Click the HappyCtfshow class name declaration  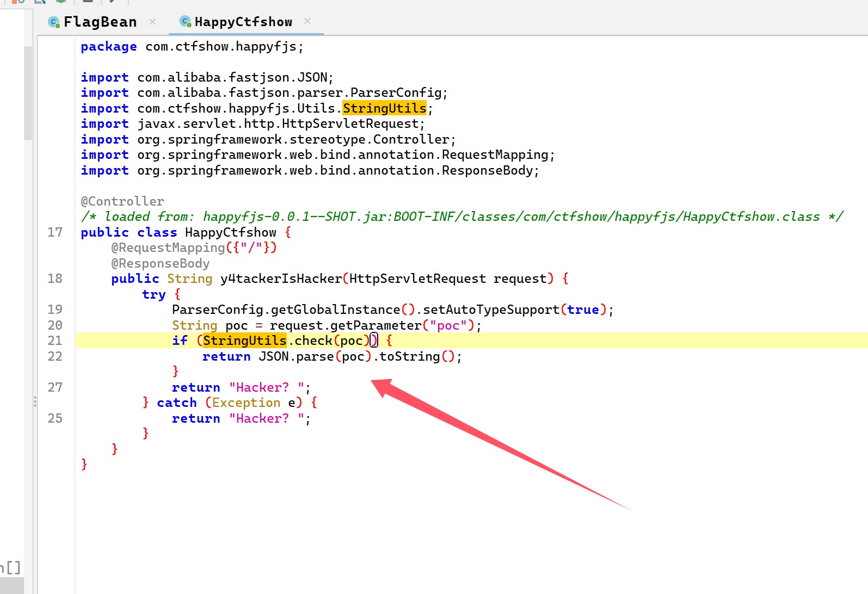(x=230, y=232)
